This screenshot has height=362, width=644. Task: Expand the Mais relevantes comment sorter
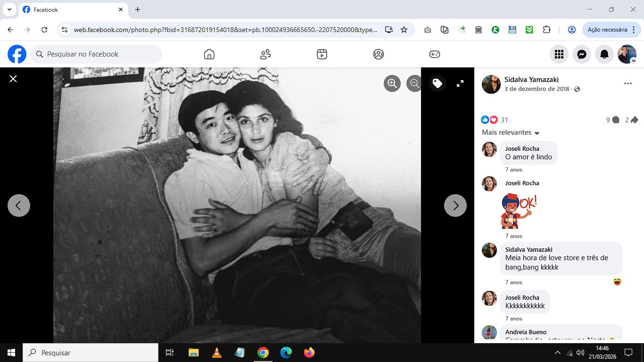click(x=511, y=132)
